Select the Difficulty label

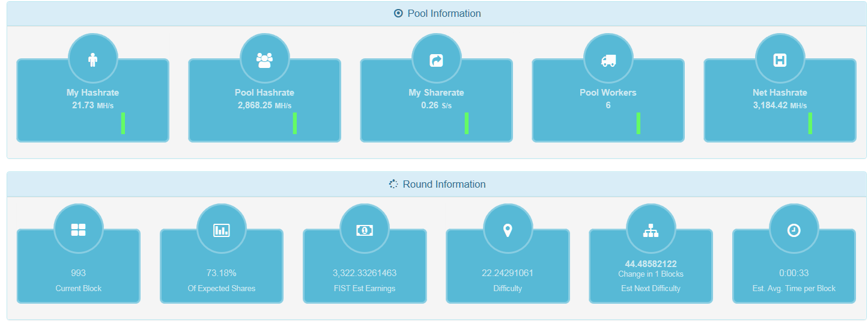(x=508, y=288)
